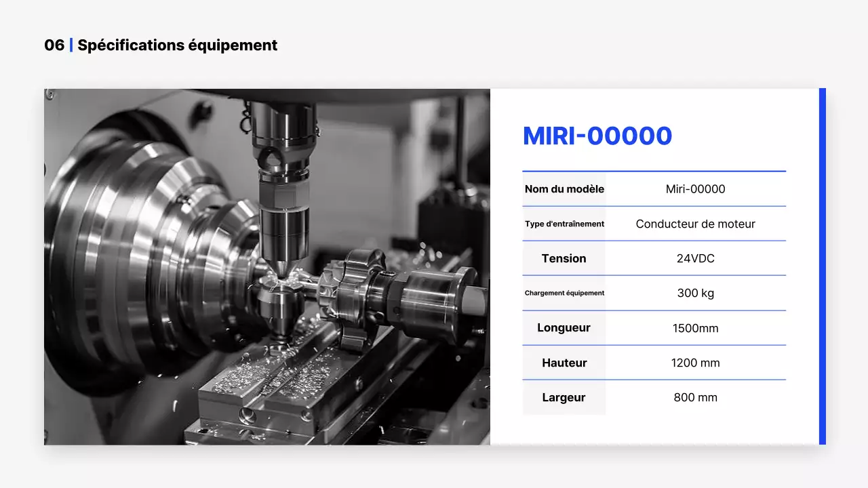Click the '800 mm' width value
868x488 pixels.
point(695,397)
